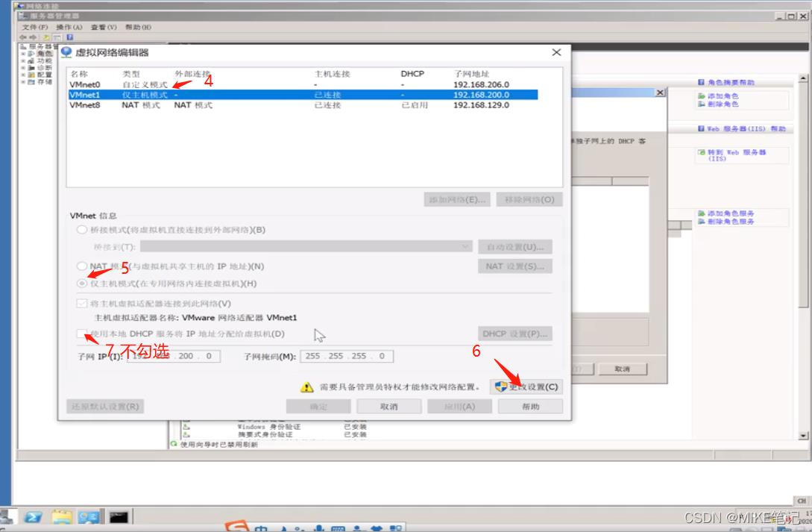Click the 帮助 button in the Virtual Network Editor
This screenshot has width=812, height=532.
(x=530, y=407)
